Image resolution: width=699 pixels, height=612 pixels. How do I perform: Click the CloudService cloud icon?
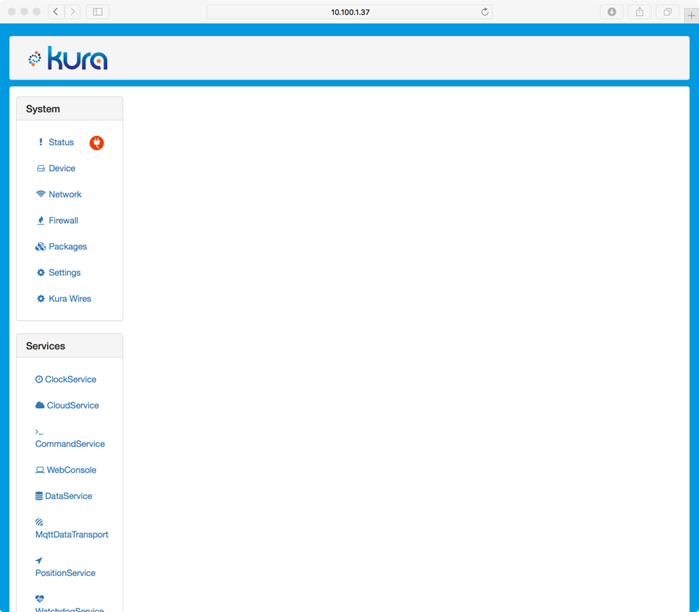(x=40, y=405)
